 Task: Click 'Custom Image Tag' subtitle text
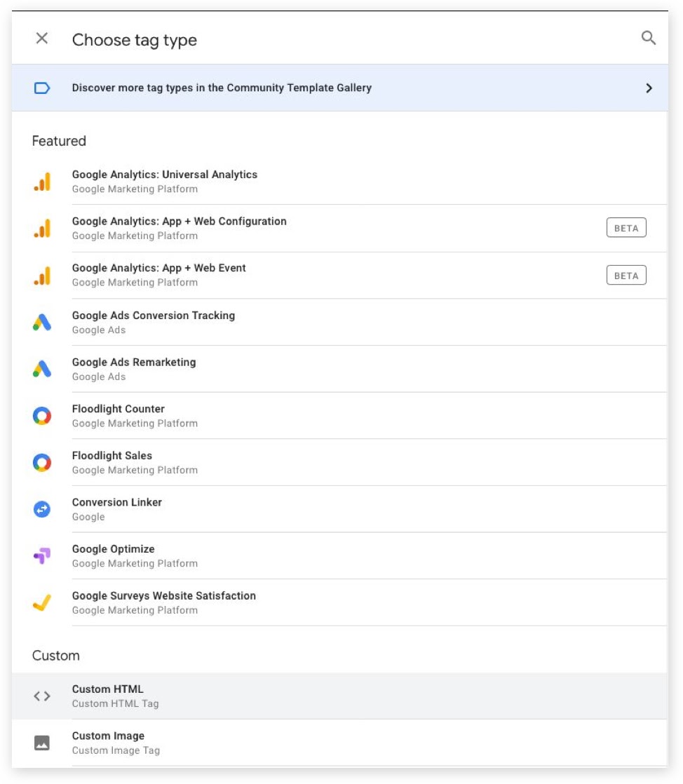tap(116, 750)
